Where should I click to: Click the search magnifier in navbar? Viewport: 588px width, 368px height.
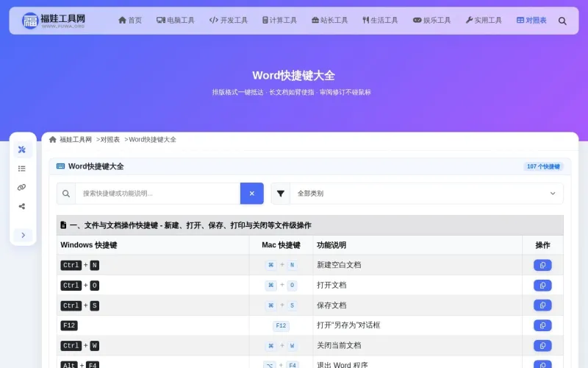pyautogui.click(x=562, y=21)
